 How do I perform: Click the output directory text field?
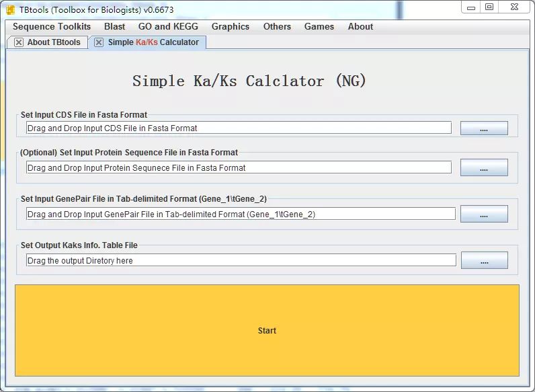241,260
